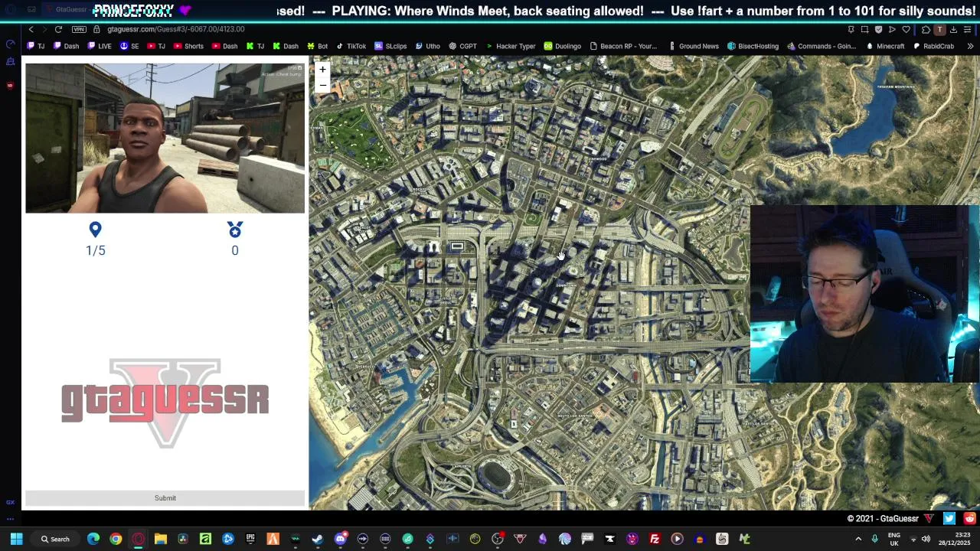Click the score medal icon

pyautogui.click(x=235, y=230)
